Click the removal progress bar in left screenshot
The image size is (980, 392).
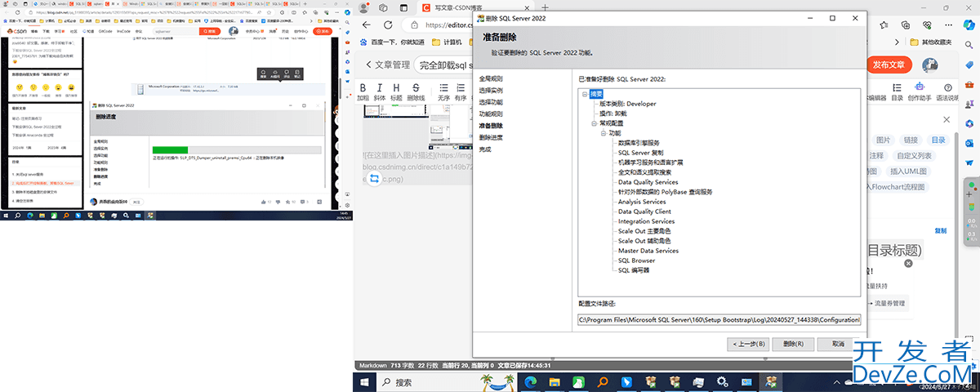click(236, 149)
